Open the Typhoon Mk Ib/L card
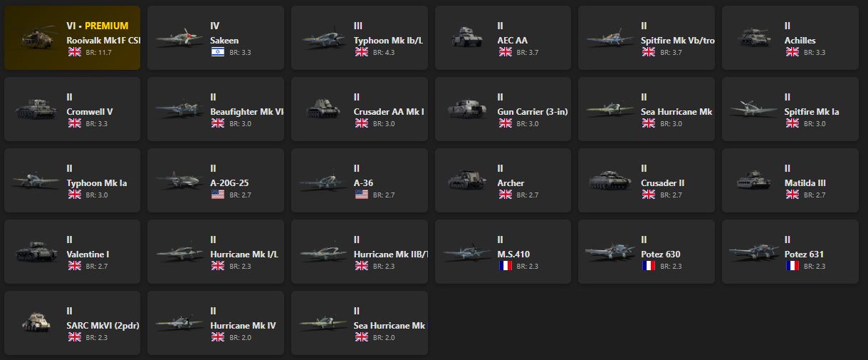Image resolution: width=868 pixels, height=360 pixels. [x=359, y=38]
